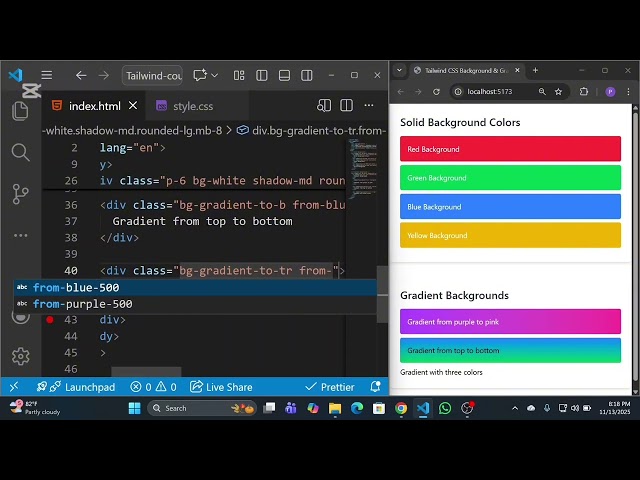Open the remote window status icon

click(x=14, y=387)
